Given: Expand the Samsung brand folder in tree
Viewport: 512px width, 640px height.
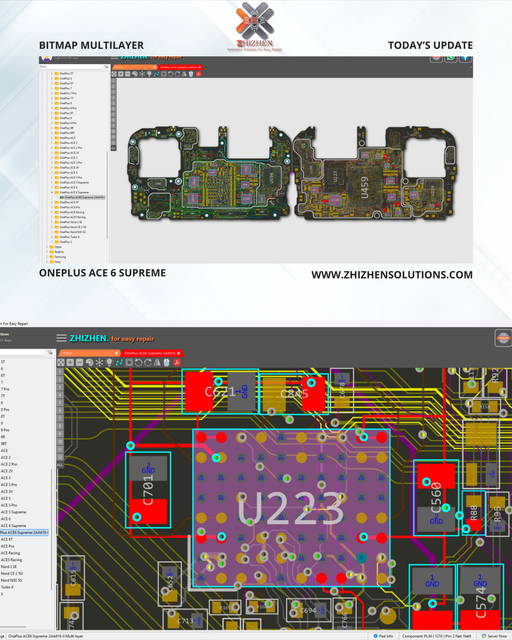Looking at the screenshot, I should coord(47,257).
